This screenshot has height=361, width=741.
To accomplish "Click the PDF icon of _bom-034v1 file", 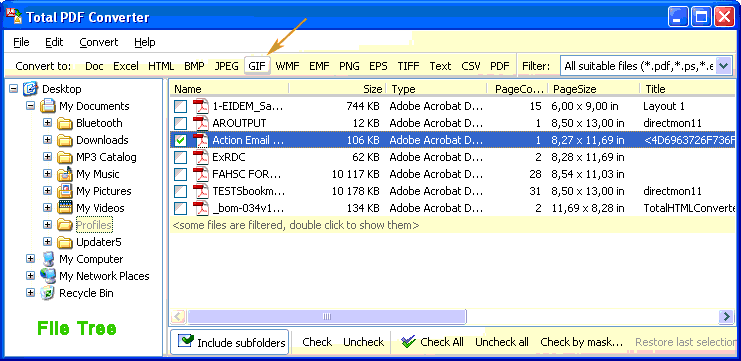I will point(201,208).
